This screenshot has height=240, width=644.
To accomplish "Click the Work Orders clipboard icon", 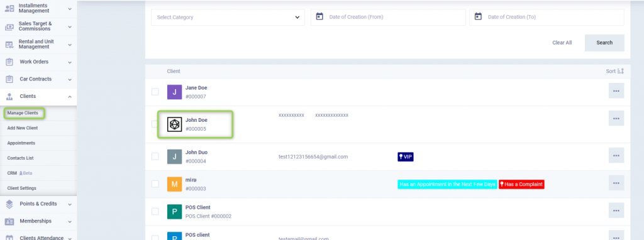I will coord(9,62).
